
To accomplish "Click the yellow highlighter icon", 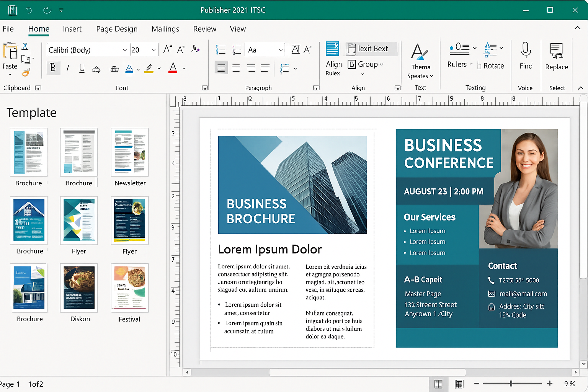I will [x=149, y=69].
